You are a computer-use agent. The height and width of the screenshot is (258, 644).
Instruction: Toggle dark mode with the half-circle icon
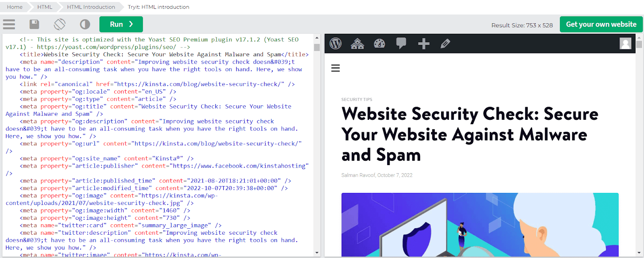pos(85,25)
